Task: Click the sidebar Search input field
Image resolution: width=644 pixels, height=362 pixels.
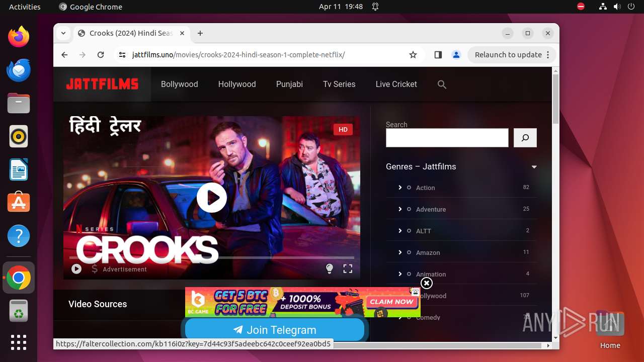Action: pyautogui.click(x=447, y=138)
